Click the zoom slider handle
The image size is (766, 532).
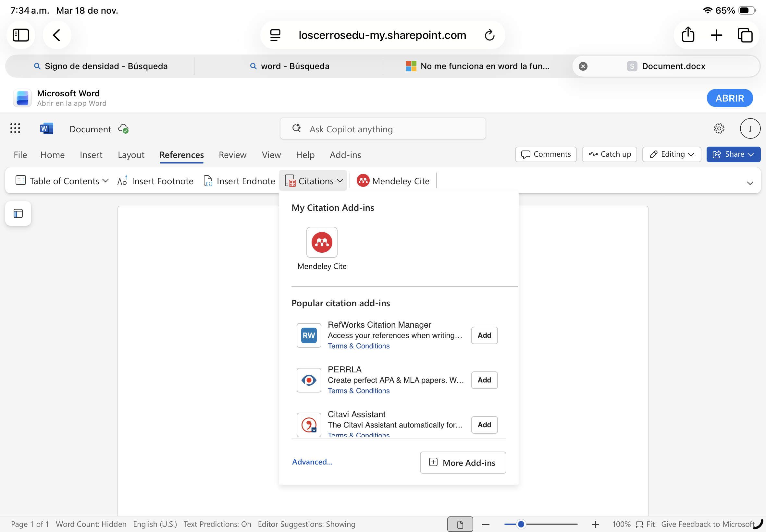click(x=521, y=524)
